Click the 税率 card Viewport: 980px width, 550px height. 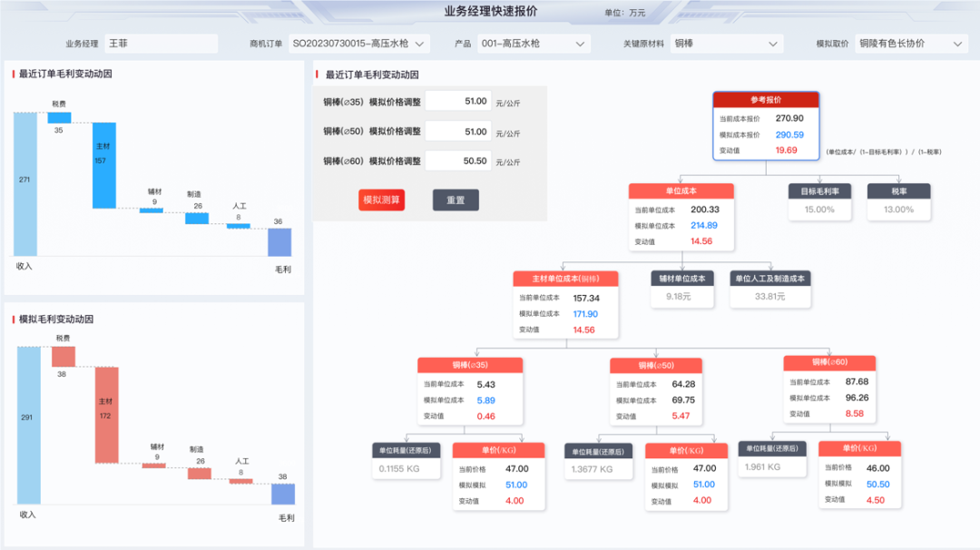898,201
